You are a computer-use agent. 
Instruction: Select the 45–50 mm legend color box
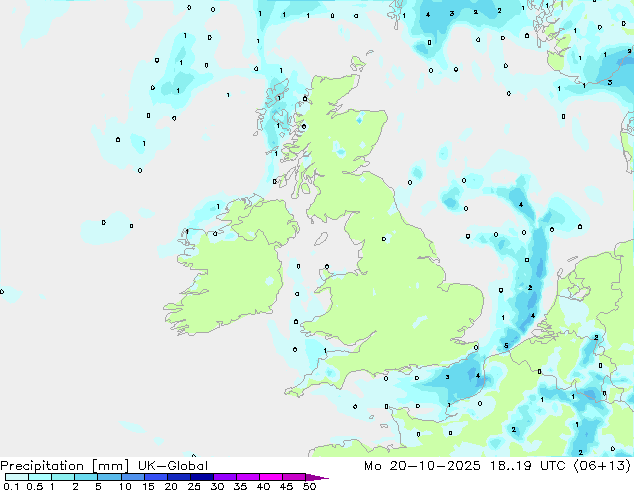tap(294, 477)
